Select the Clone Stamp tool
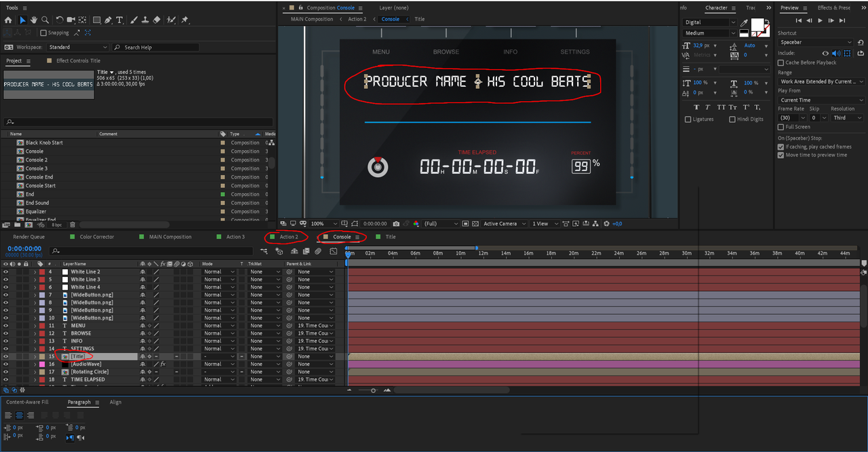 click(x=146, y=20)
